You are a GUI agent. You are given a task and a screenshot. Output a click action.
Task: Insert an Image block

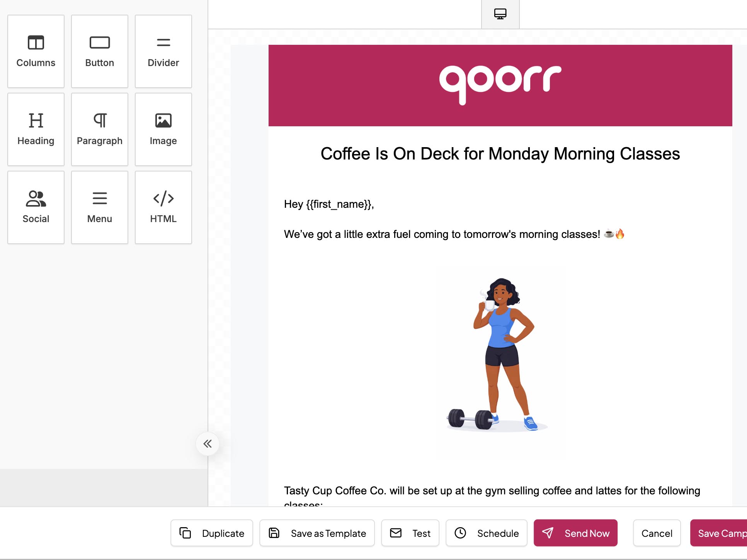pyautogui.click(x=163, y=129)
